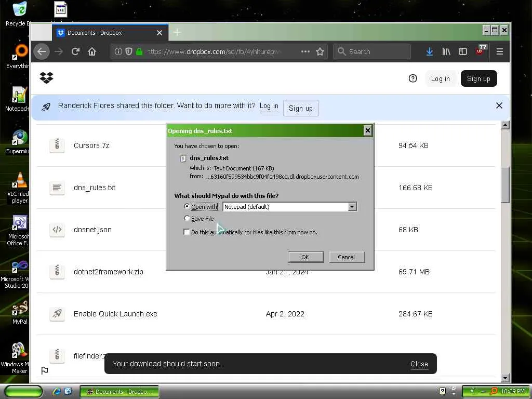Open tracking protection shield icon
The height and width of the screenshot is (399, 532).
(129, 51)
